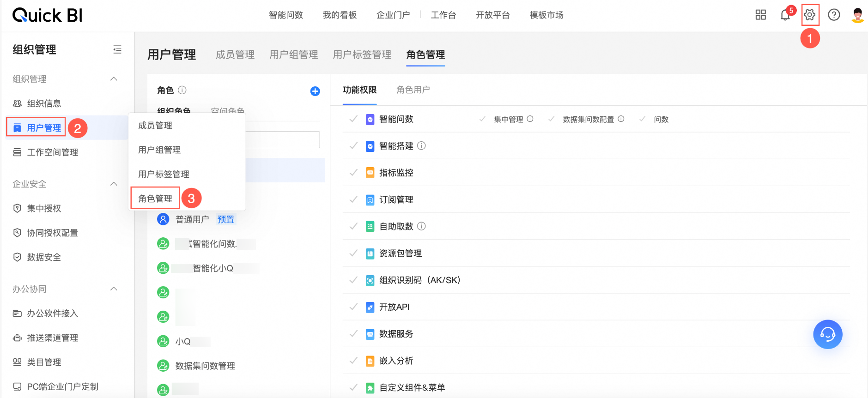Switch to the 角色用户 tab

(x=413, y=90)
